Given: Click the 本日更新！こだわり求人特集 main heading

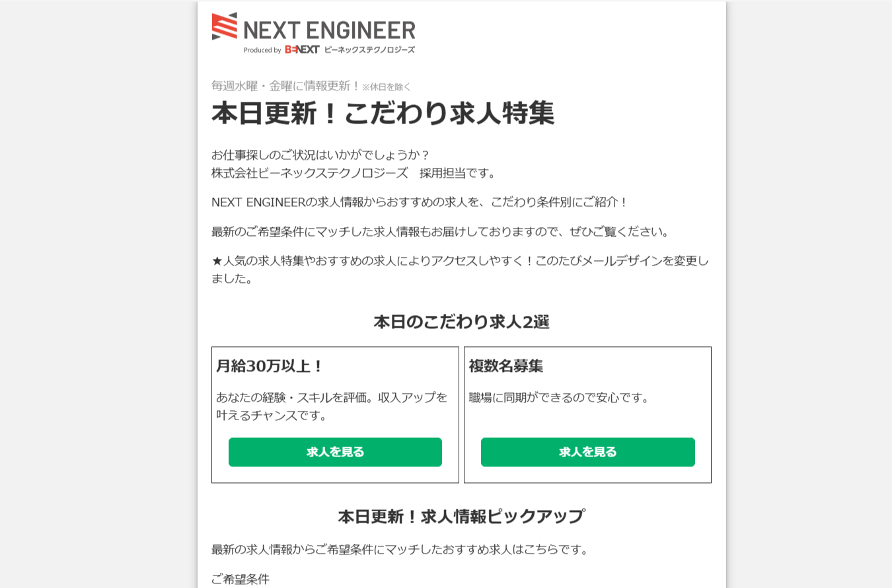Looking at the screenshot, I should (x=383, y=113).
